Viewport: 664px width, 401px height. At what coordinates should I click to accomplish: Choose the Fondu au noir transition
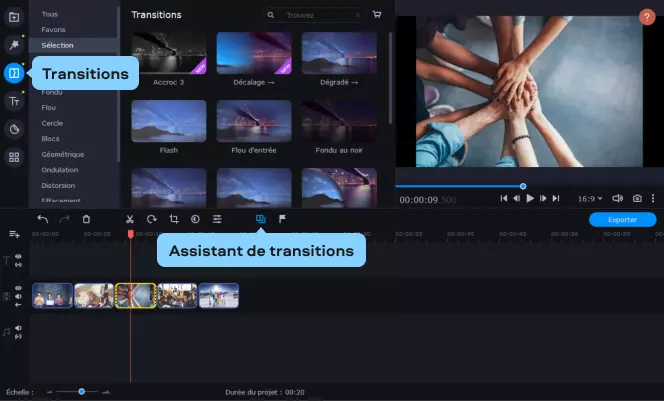339,121
